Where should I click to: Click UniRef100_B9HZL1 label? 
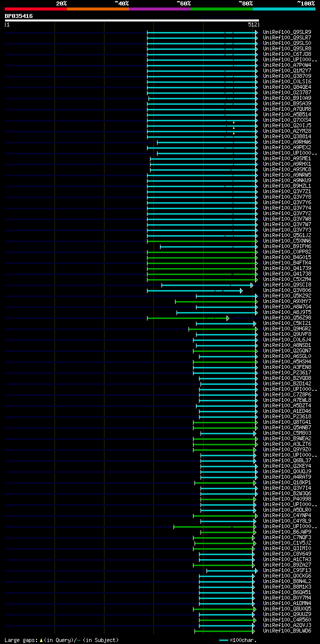point(287,186)
